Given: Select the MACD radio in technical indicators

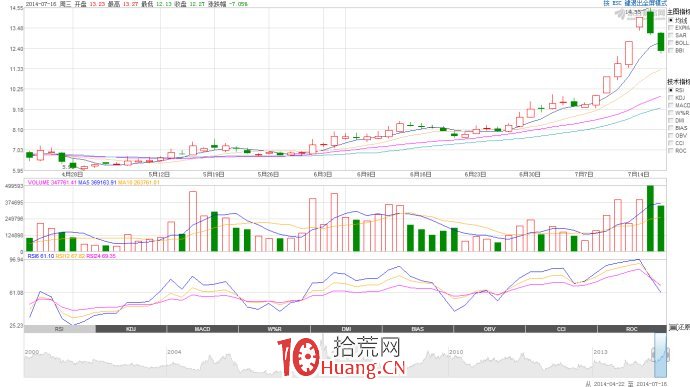Looking at the screenshot, I should (671, 105).
